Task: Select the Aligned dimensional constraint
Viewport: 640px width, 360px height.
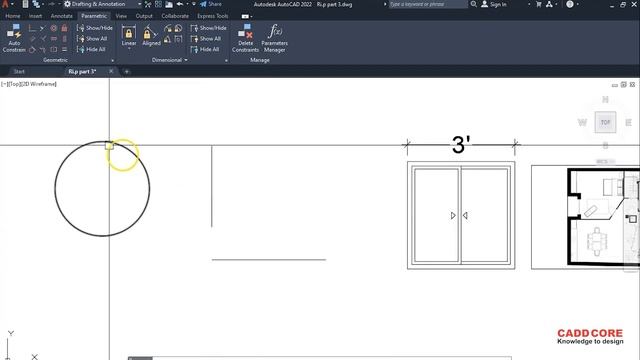Action: [151, 35]
